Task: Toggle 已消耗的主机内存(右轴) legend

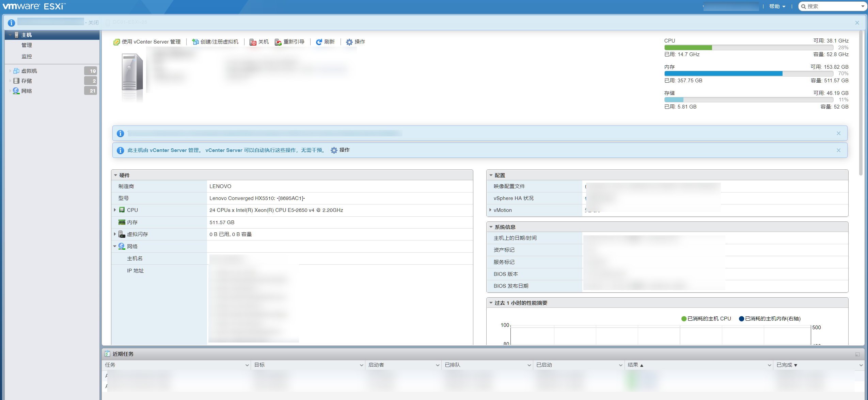Action: pyautogui.click(x=770, y=319)
